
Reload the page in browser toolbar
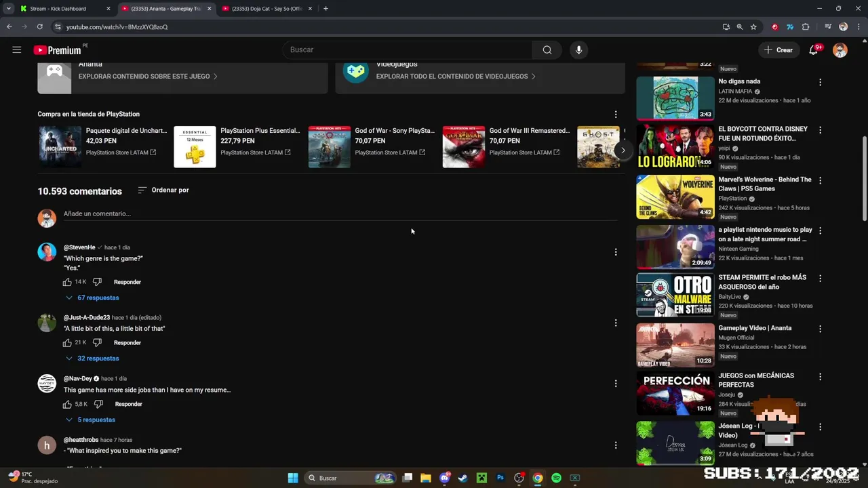(39, 27)
